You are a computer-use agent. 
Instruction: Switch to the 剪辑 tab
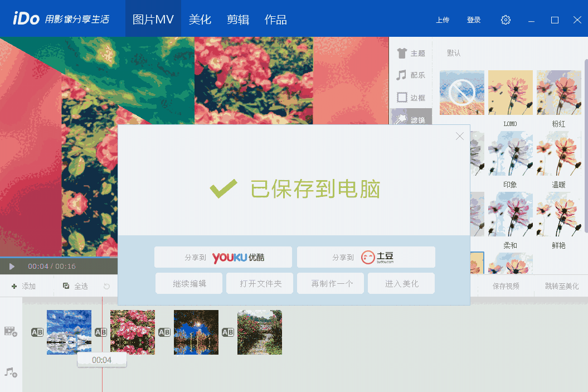238,19
